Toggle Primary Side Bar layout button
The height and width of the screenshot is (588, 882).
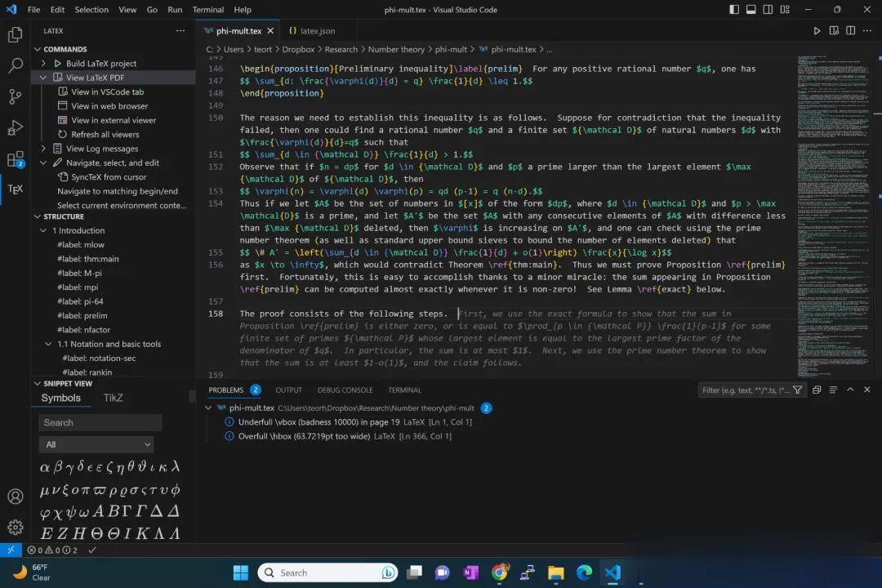point(734,10)
